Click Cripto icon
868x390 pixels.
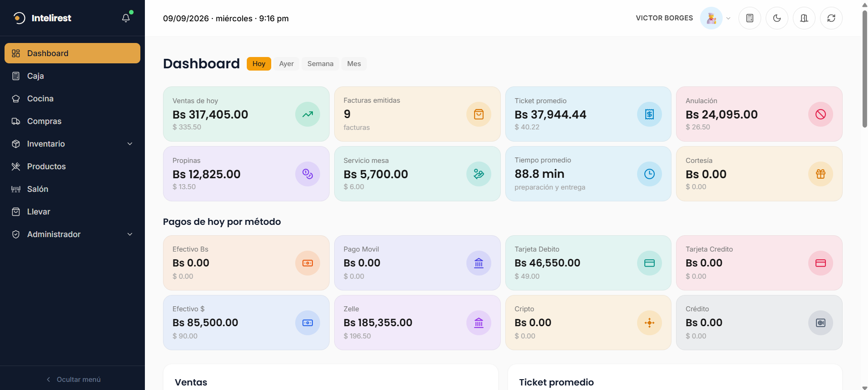pos(650,323)
